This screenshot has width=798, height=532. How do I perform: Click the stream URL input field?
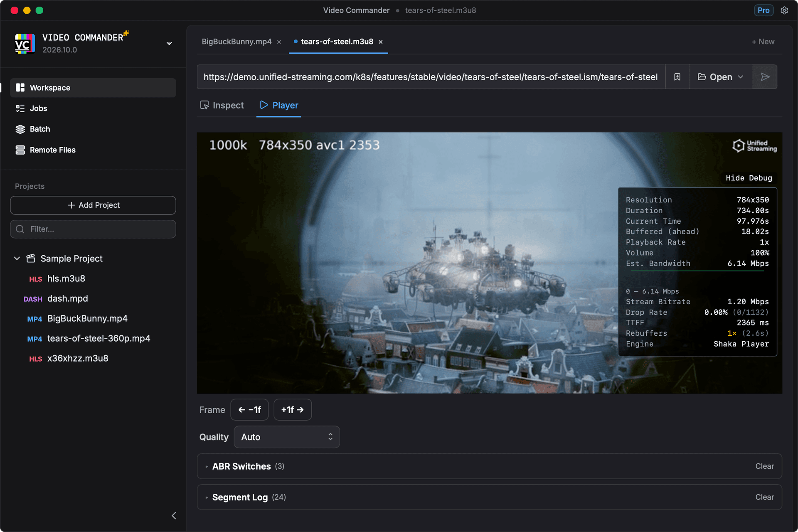point(431,77)
